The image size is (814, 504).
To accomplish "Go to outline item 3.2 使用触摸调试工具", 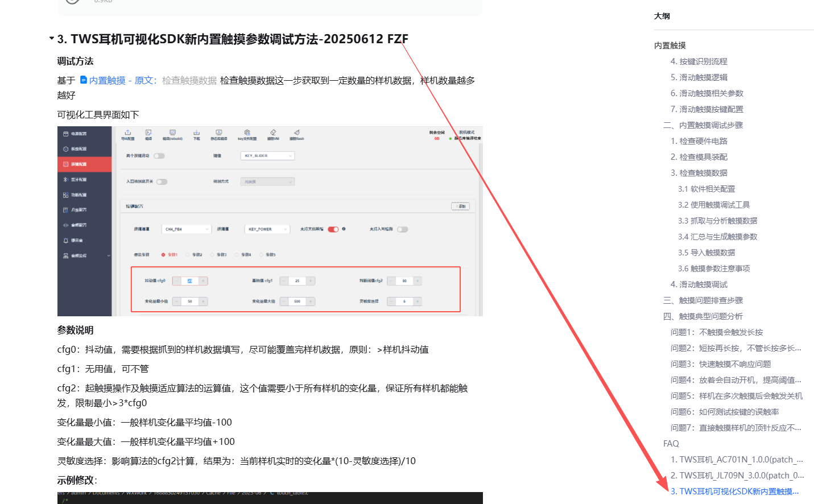I will [714, 205].
